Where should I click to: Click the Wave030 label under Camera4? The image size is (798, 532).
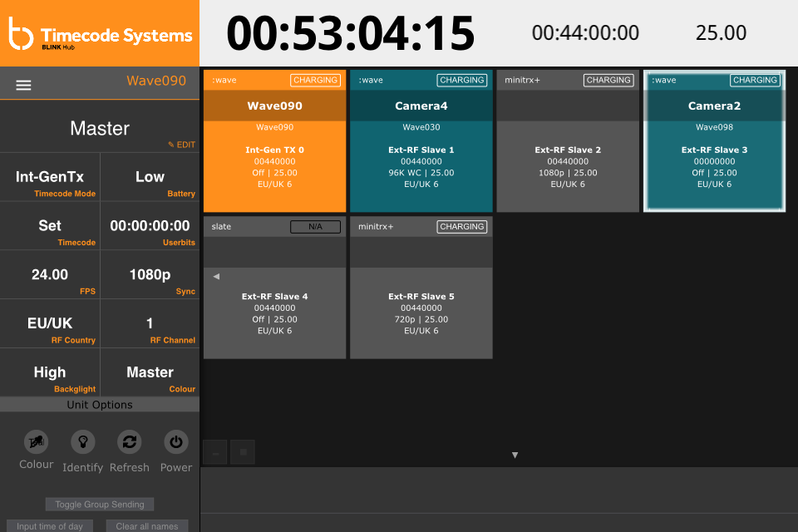coord(421,127)
